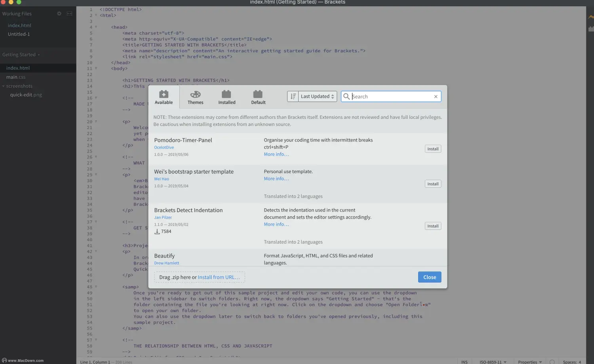Collapse the body tag fold on line 11
Image resolution: width=594 pixels, height=364 pixels.
96,68
